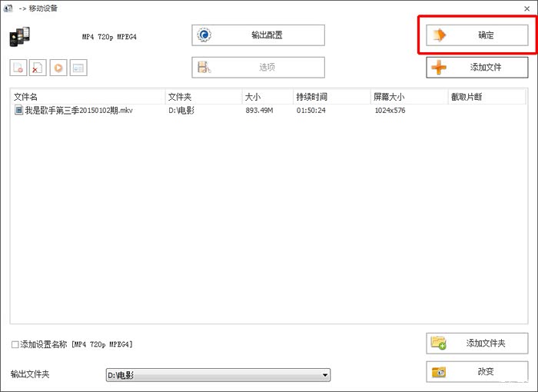The image size is (538, 392).
Task: Select the file 我是歌手第三季20150102期.mkv
Action: click(78, 110)
